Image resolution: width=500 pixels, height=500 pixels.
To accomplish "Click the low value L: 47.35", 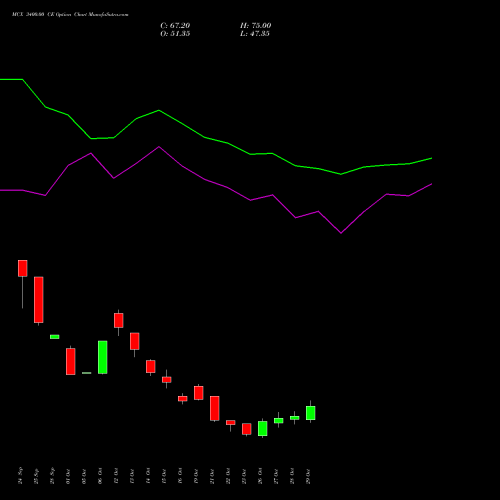I will click(x=255, y=34).
